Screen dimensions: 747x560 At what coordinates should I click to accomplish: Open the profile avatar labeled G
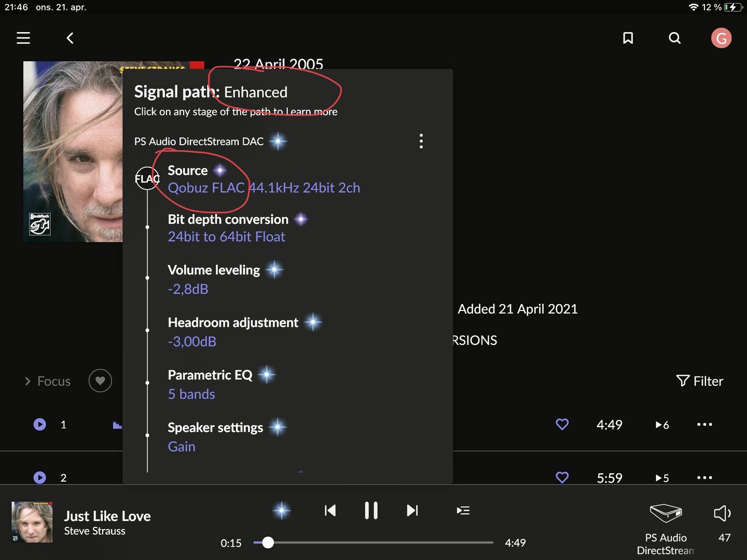721,38
